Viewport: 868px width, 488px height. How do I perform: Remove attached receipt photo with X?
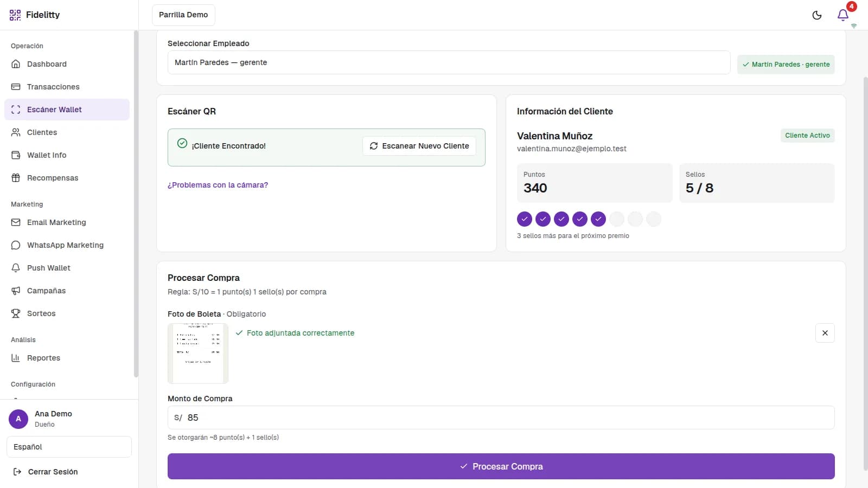click(825, 333)
